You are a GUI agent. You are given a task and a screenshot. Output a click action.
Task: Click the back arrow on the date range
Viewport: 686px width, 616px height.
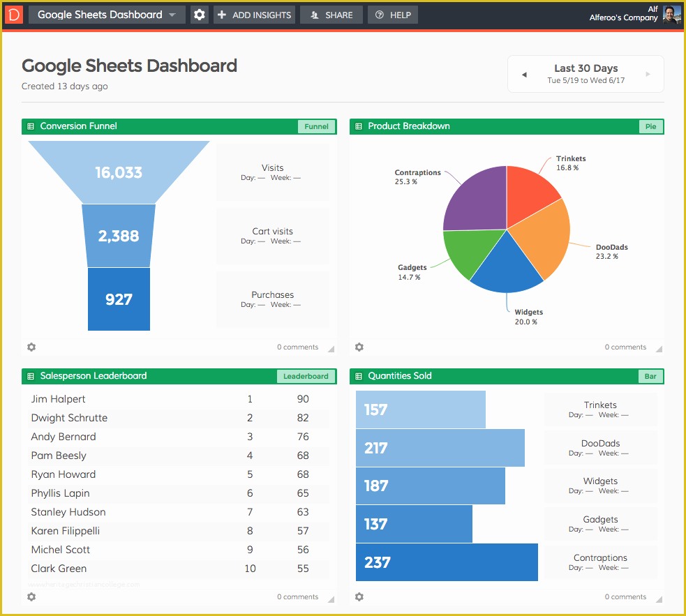(x=524, y=73)
